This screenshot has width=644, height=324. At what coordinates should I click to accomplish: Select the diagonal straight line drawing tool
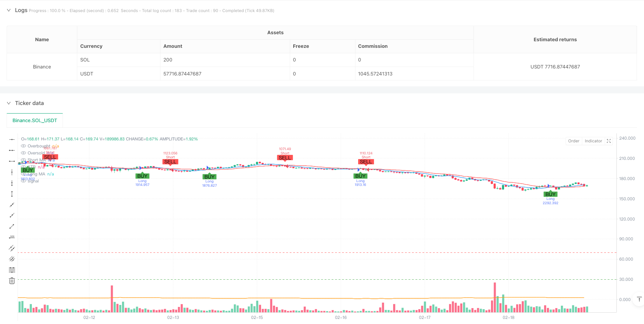(12, 205)
